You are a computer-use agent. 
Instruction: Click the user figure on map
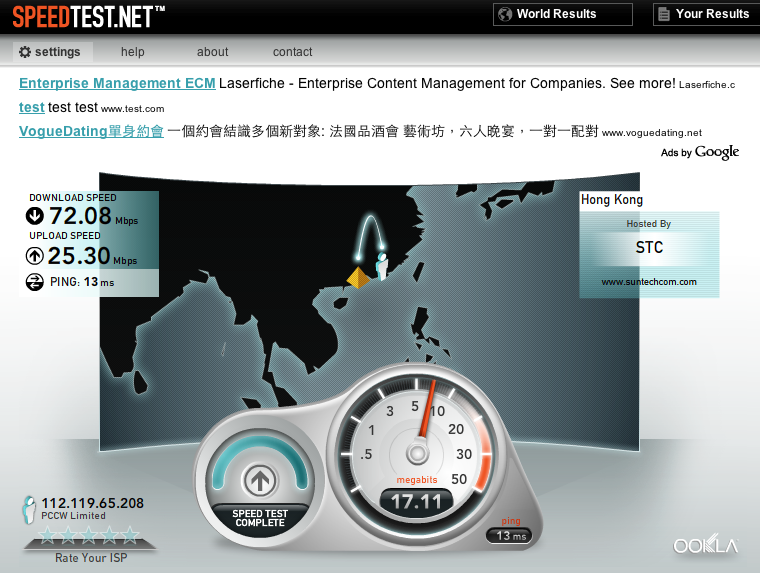pos(382,266)
